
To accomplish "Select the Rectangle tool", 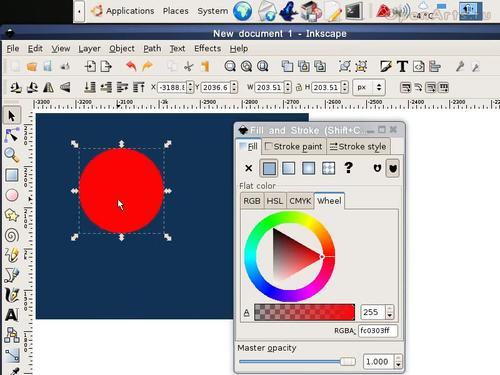I will point(12,175).
